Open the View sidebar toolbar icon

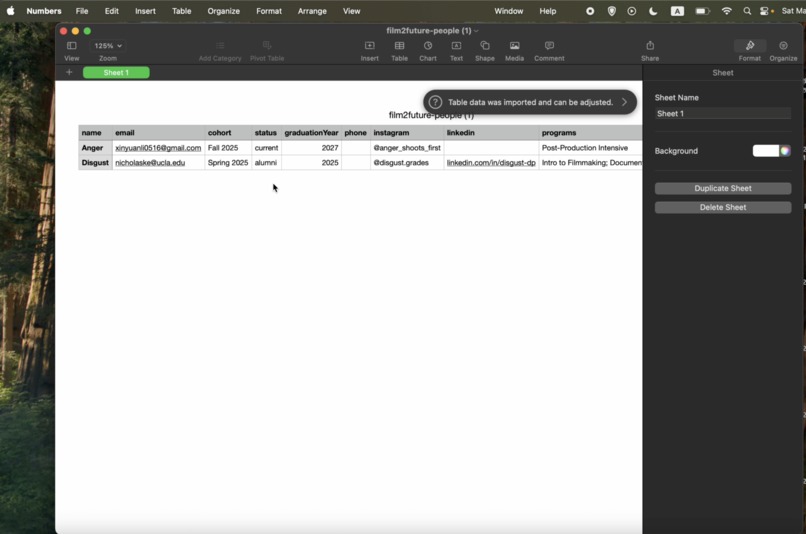[71, 46]
